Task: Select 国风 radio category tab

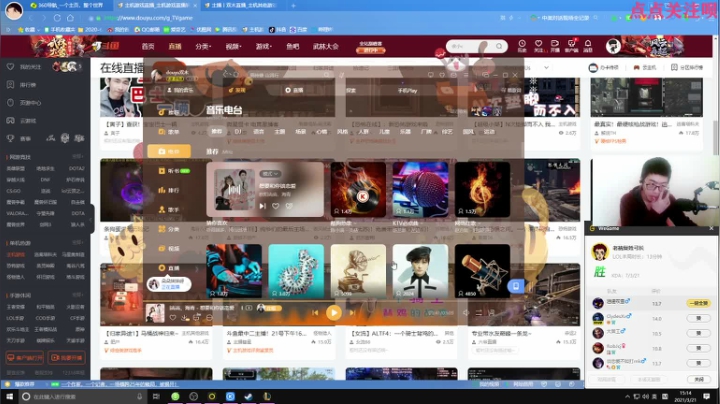Action: (x=468, y=131)
